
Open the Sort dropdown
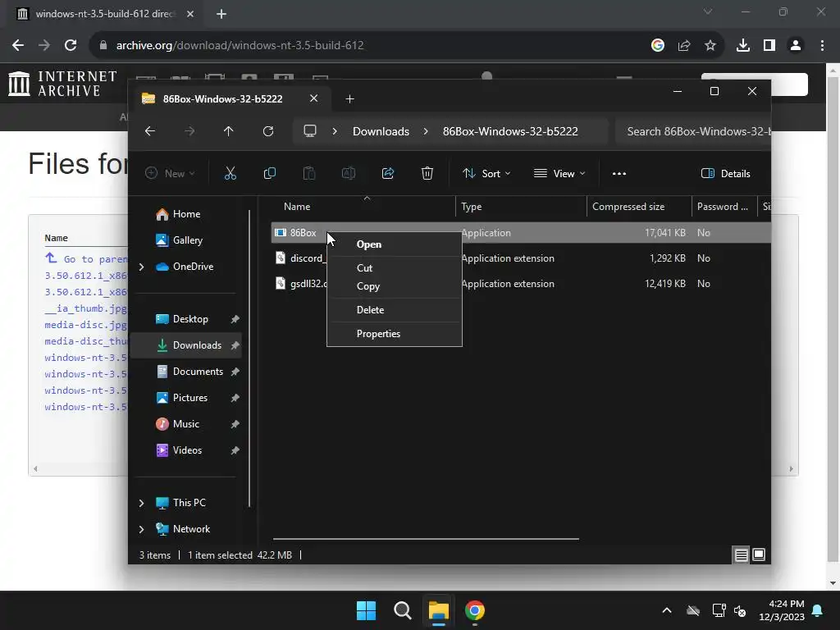coord(487,174)
